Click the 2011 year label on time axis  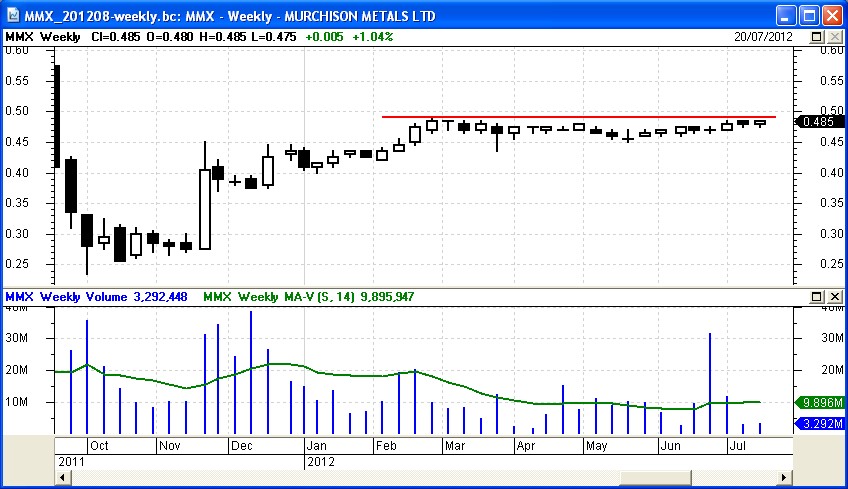[x=71, y=462]
